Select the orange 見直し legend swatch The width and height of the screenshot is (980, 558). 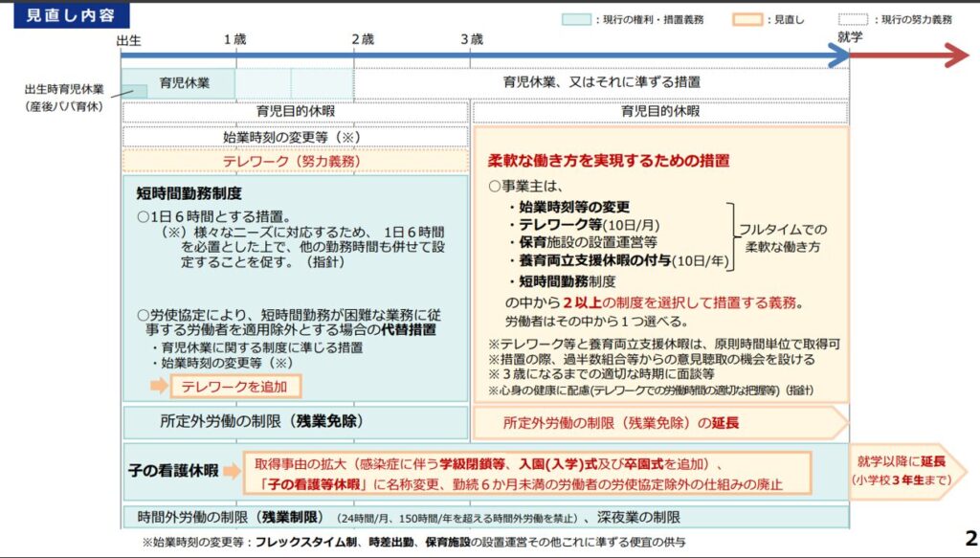tap(746, 19)
